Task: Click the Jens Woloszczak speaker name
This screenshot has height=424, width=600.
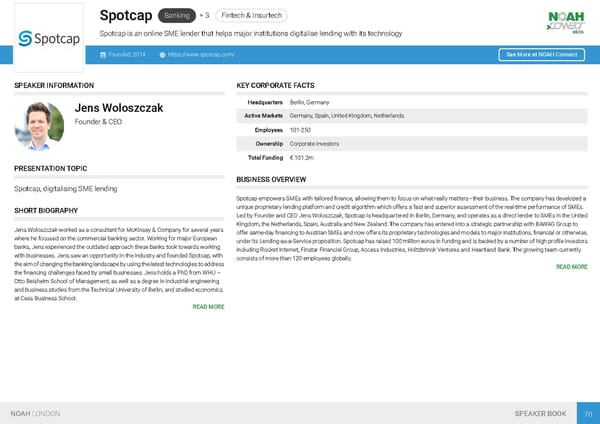Action: click(119, 108)
